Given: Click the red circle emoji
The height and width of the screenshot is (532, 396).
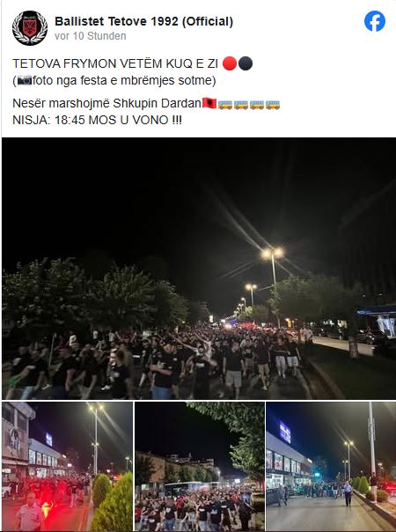Looking at the screenshot, I should [230, 63].
